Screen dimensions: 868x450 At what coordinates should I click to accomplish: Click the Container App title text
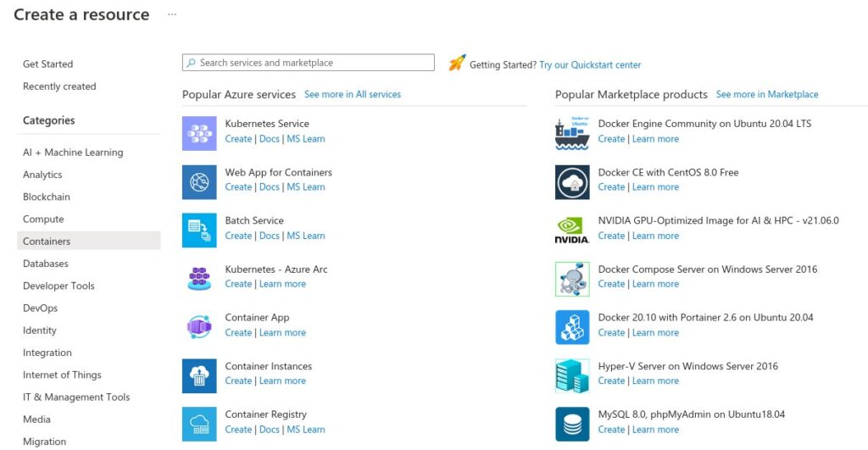pos(258,318)
